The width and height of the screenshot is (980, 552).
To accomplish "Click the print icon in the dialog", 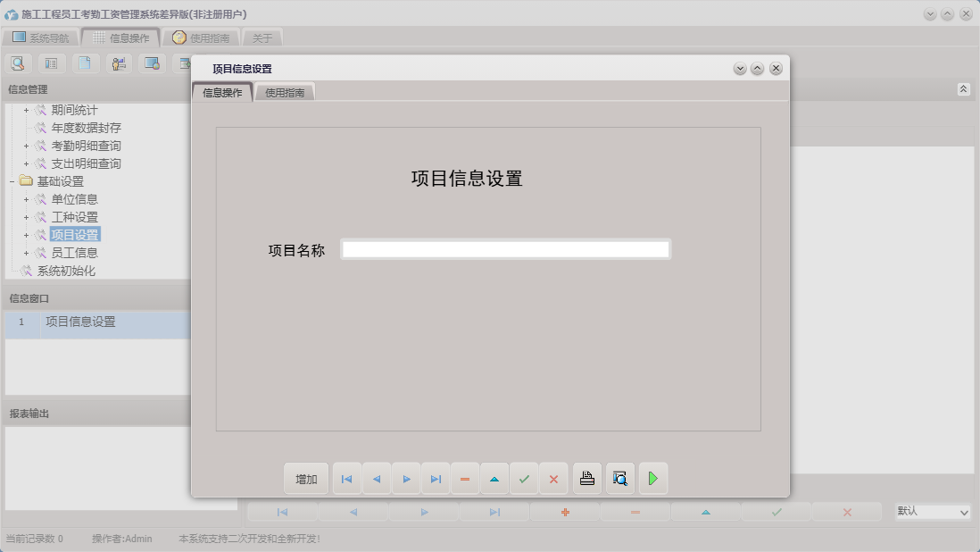I will pyautogui.click(x=586, y=478).
